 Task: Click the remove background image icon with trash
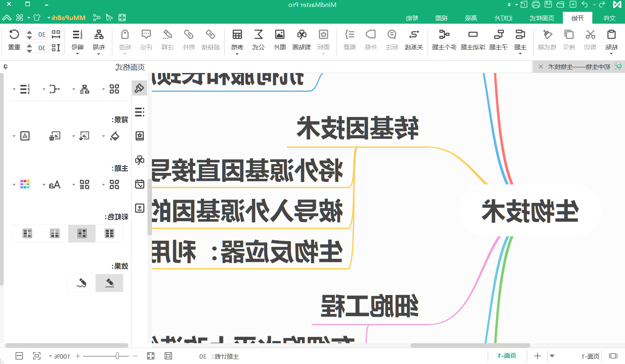point(54,136)
